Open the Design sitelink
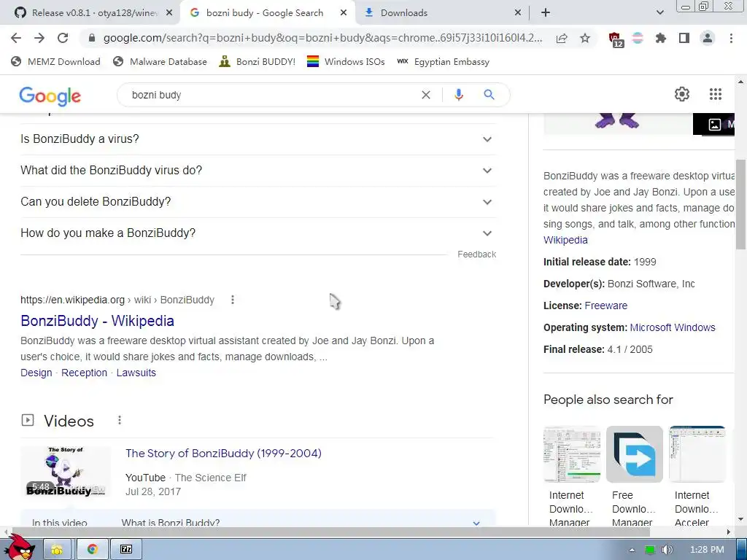The height and width of the screenshot is (560, 747). [x=36, y=373]
